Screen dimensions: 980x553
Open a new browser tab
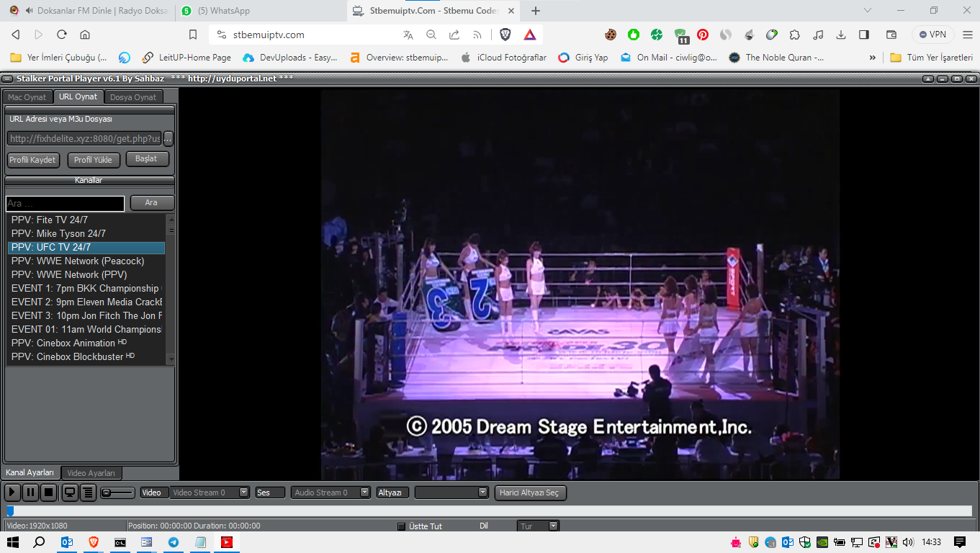[536, 11]
